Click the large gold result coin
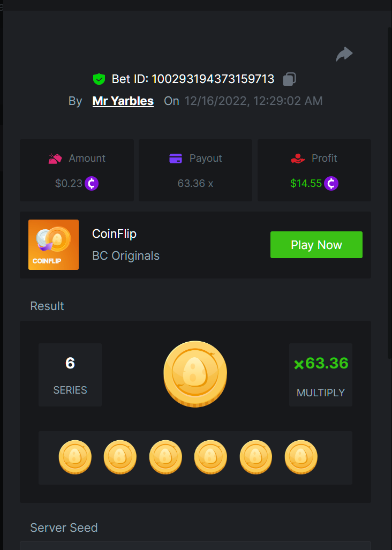The width and height of the screenshot is (392, 550). coord(195,374)
